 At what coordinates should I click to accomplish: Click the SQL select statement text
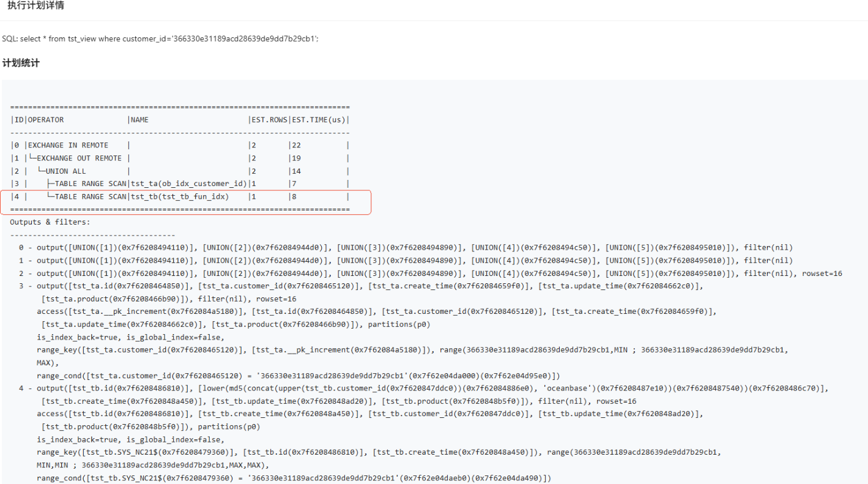coord(160,39)
